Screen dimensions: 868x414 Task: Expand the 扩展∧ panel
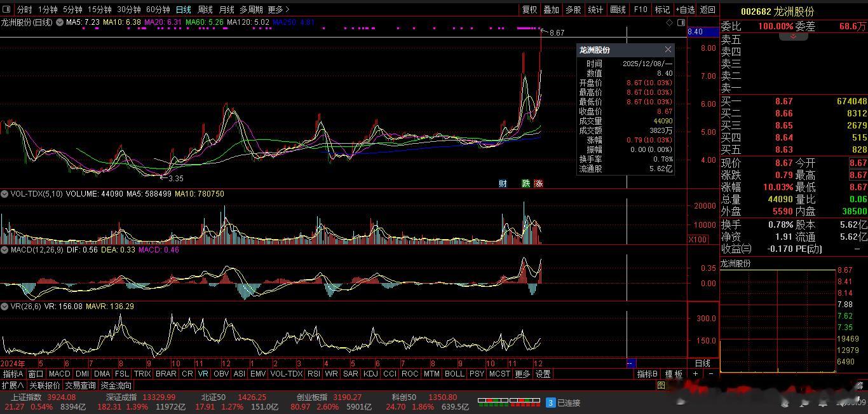pyautogui.click(x=13, y=385)
